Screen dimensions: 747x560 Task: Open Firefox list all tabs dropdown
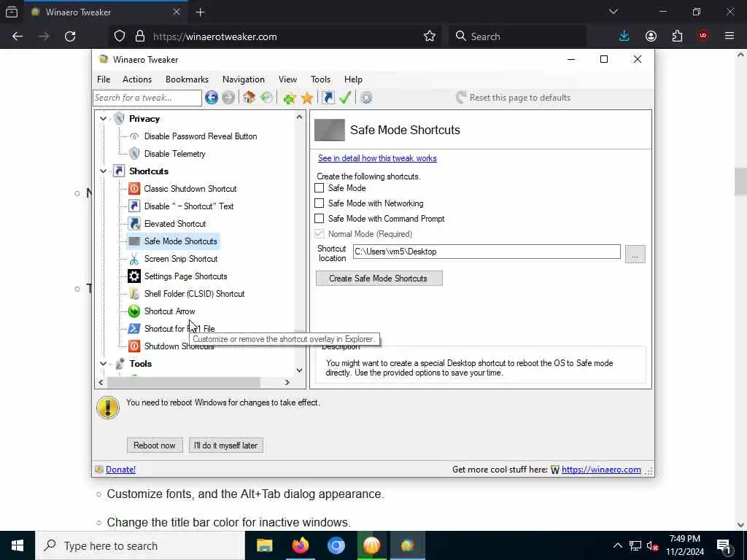(x=613, y=12)
